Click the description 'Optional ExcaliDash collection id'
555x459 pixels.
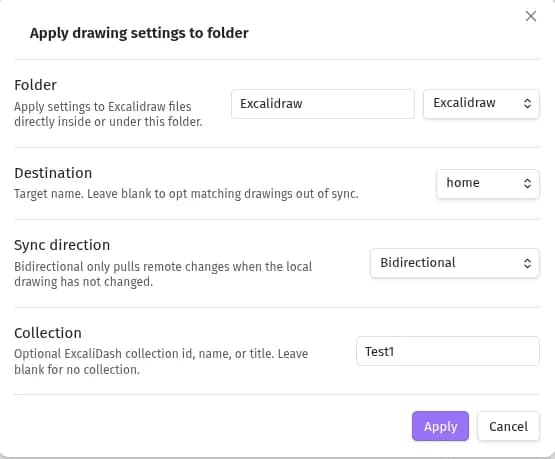click(x=104, y=354)
